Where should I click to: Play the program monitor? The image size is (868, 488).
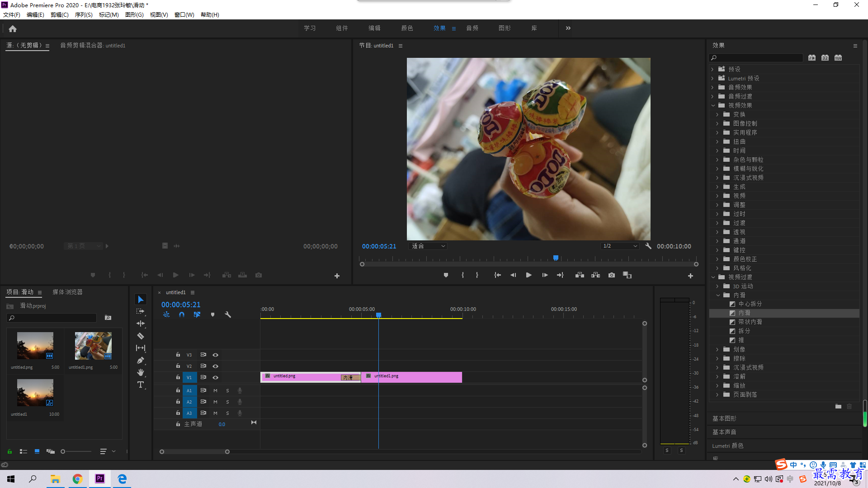(x=528, y=275)
